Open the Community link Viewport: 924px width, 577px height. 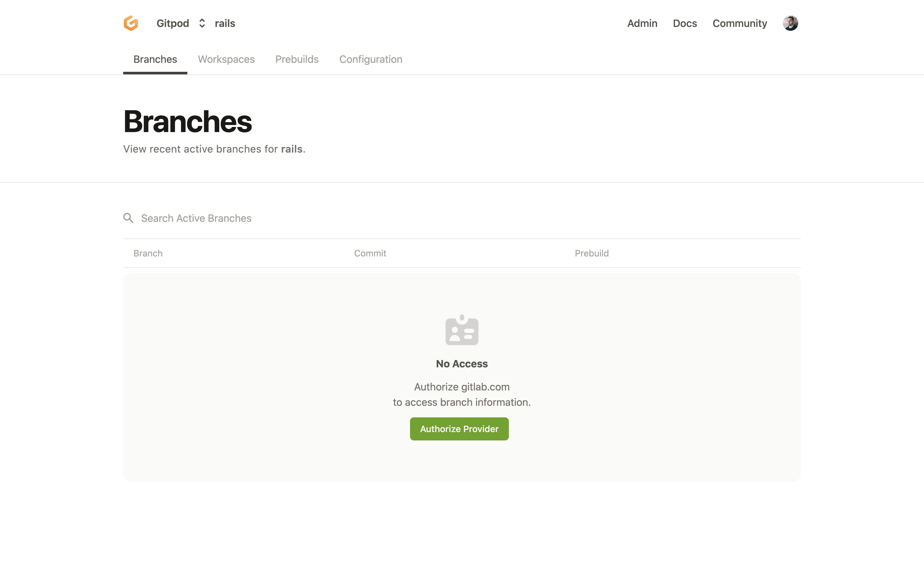[x=740, y=23]
